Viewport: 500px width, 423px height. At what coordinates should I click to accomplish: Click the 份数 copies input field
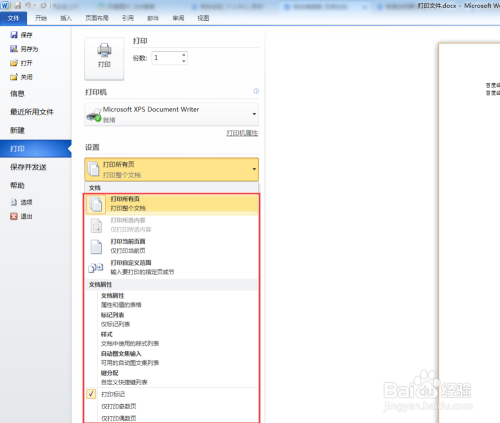(x=166, y=58)
